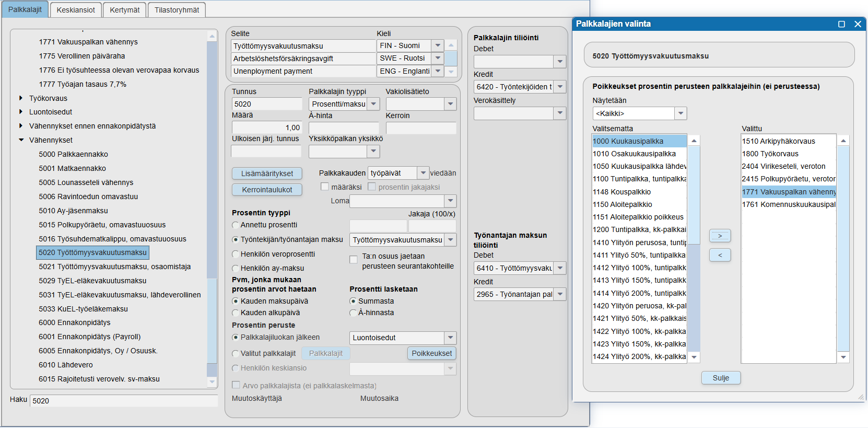Screen dimensions: 868x428
Task: Select Annettu prosentti radio button
Action: coord(236,225)
